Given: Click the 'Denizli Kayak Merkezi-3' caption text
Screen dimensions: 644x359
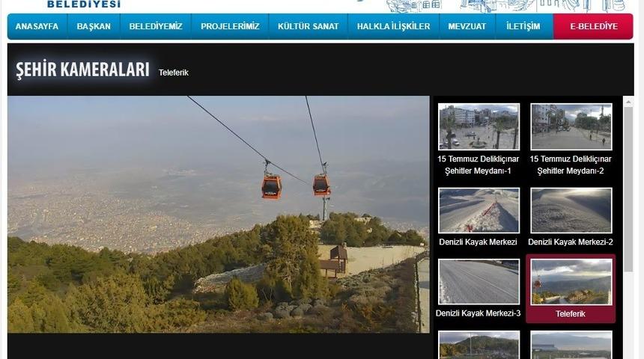Looking at the screenshot, I should tap(478, 313).
